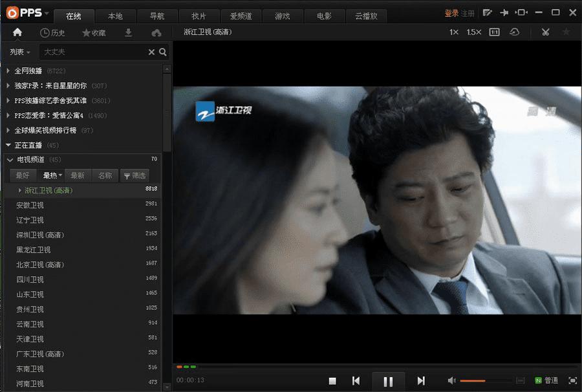The width and height of the screenshot is (582, 392).
Task: Toggle the subtitle panel icon
Action: coord(521,380)
